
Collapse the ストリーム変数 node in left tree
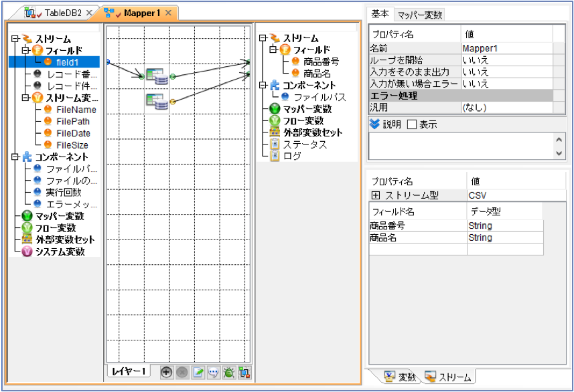click(x=25, y=98)
